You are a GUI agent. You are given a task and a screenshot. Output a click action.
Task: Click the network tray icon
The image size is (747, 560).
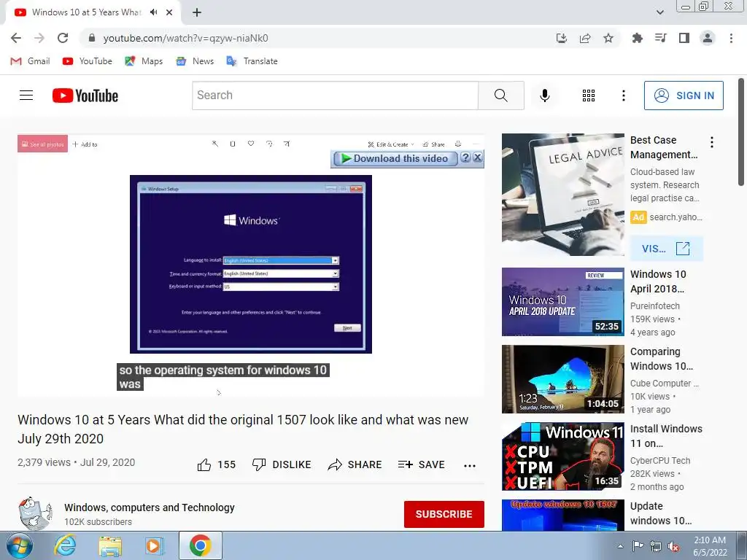[x=656, y=546]
